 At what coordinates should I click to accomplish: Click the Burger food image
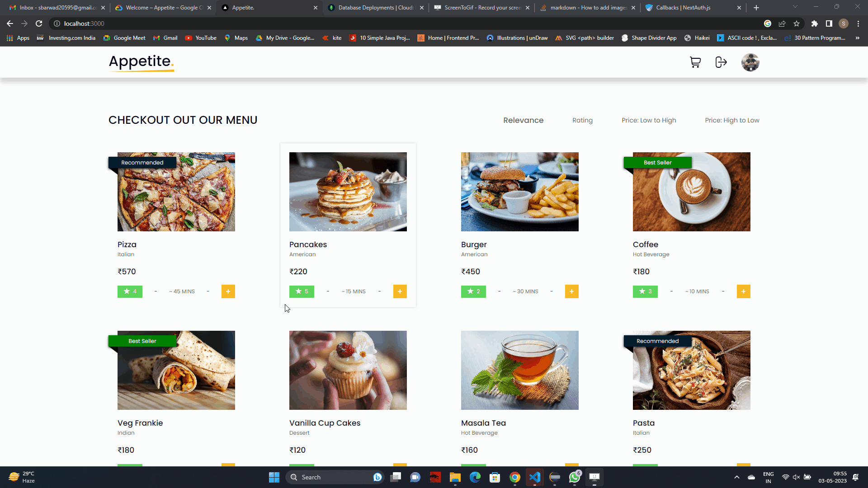[519, 192]
